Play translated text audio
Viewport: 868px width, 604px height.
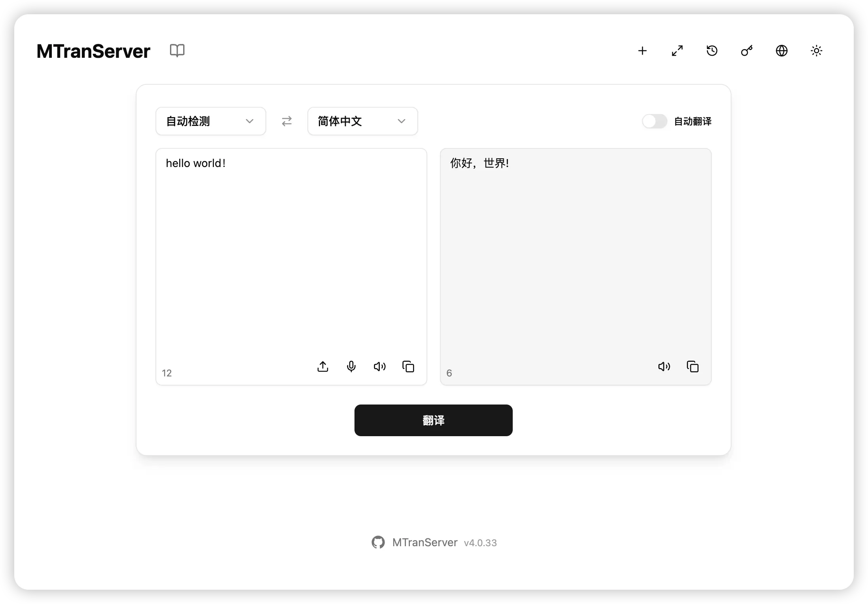[664, 367]
